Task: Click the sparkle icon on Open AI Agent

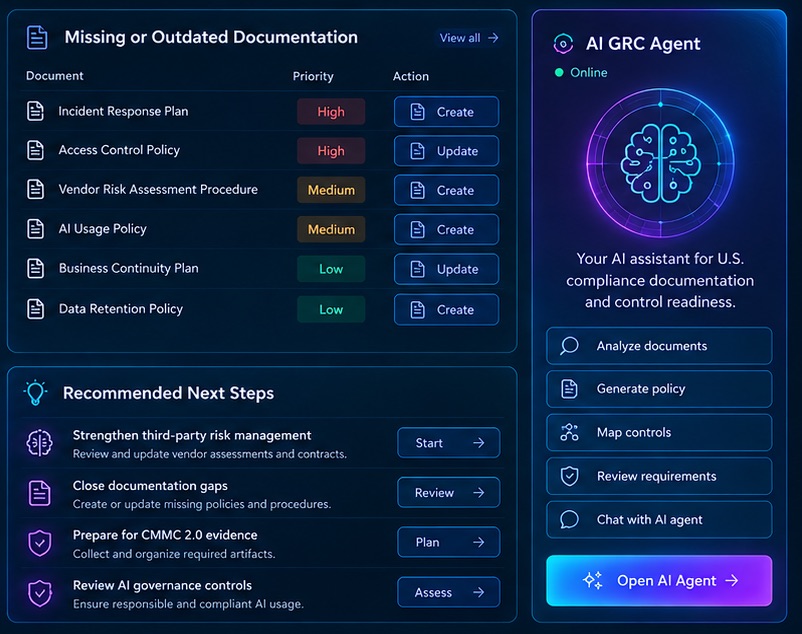Action: [x=593, y=580]
